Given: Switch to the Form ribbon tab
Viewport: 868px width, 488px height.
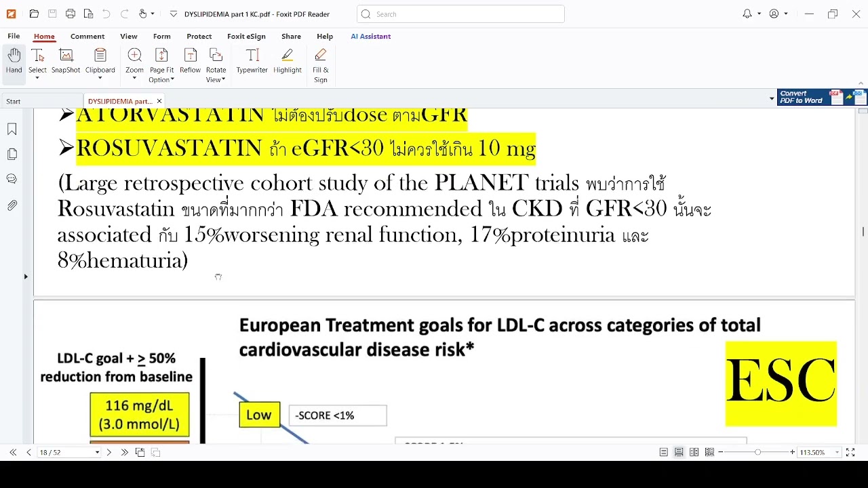Looking at the screenshot, I should 161,36.
